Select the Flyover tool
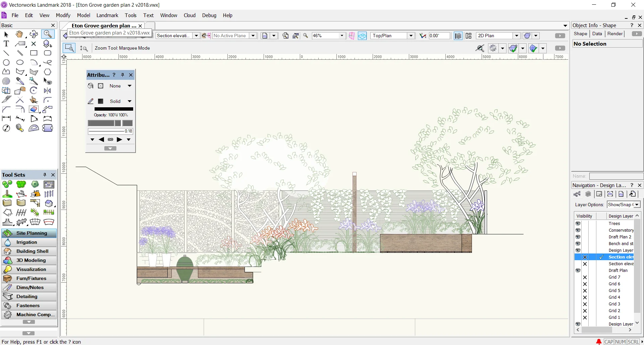This screenshot has width=644, height=345. click(34, 34)
